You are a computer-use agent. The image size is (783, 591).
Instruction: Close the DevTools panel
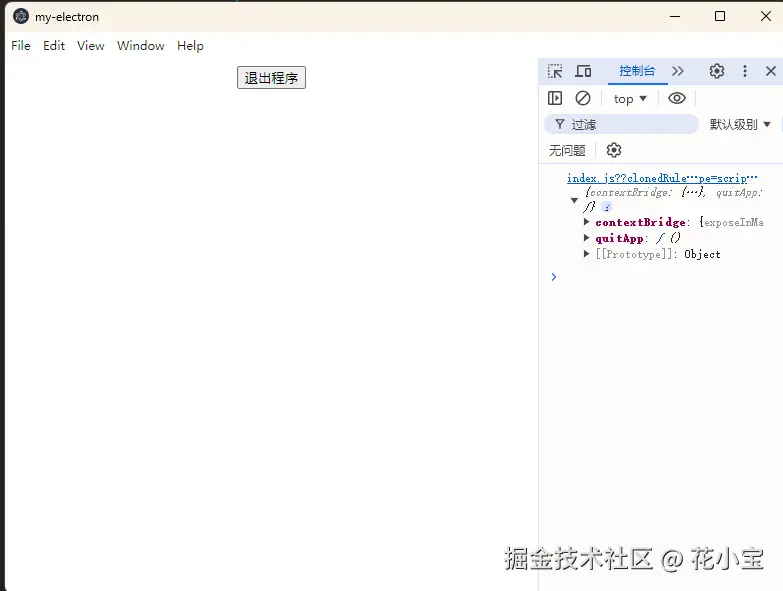pyautogui.click(x=771, y=71)
